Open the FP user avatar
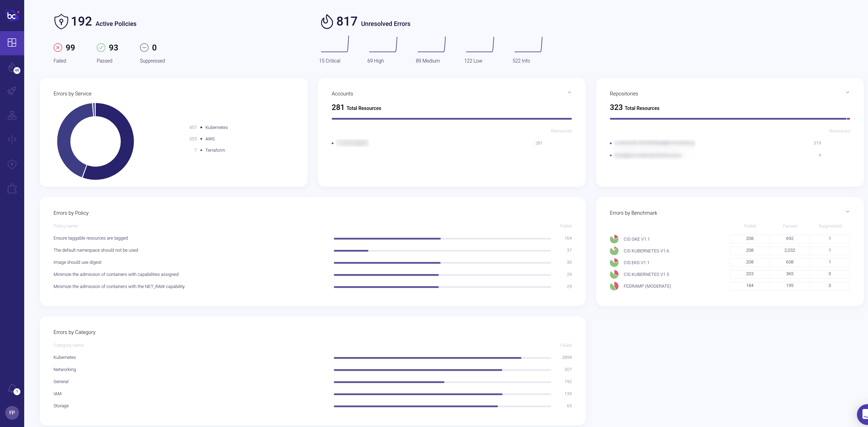 (12, 413)
